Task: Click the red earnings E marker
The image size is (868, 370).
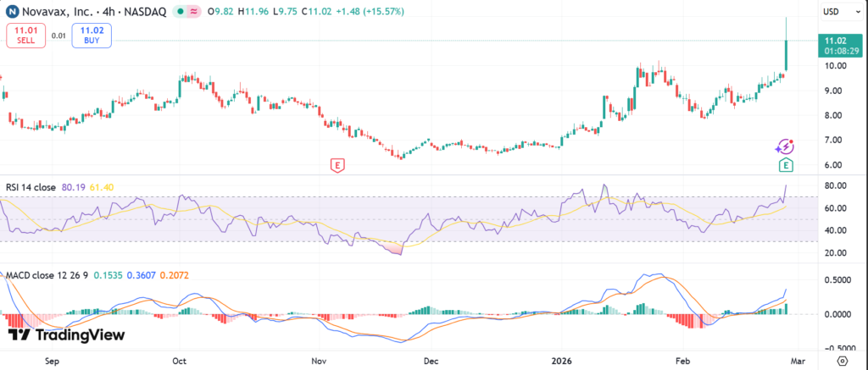Action: (x=338, y=164)
